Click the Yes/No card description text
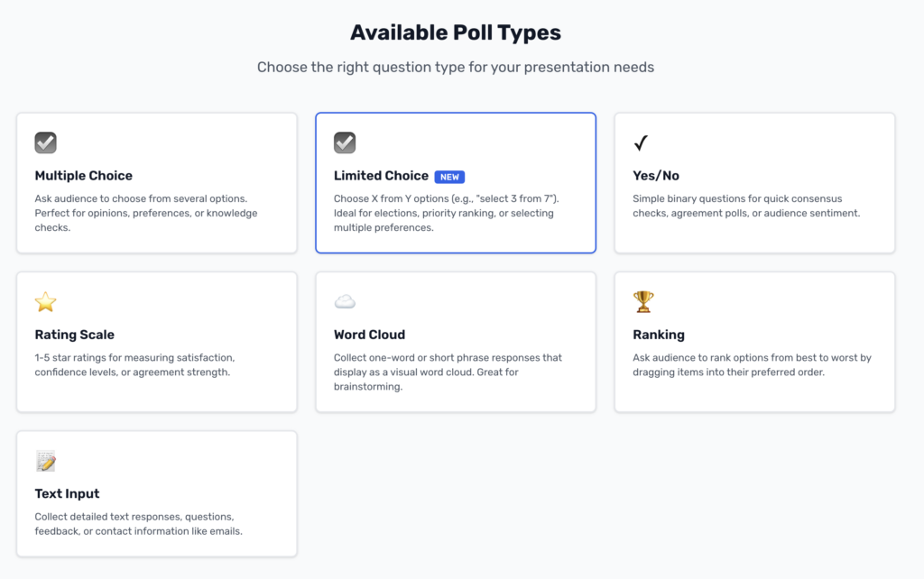The width and height of the screenshot is (924, 579). (746, 206)
